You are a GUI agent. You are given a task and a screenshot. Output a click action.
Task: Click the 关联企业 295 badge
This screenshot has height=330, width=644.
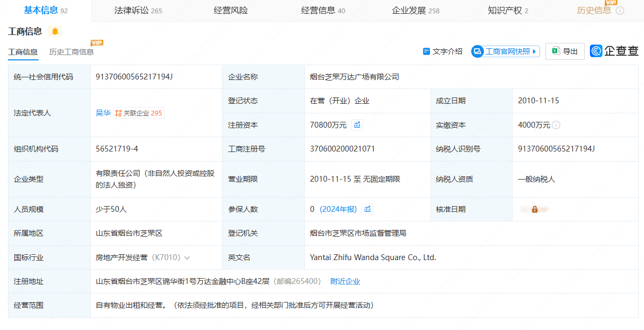[139, 113]
